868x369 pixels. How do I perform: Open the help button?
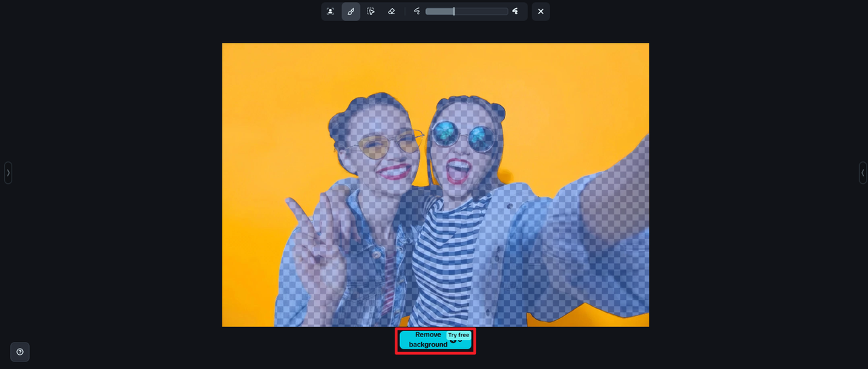click(20, 351)
